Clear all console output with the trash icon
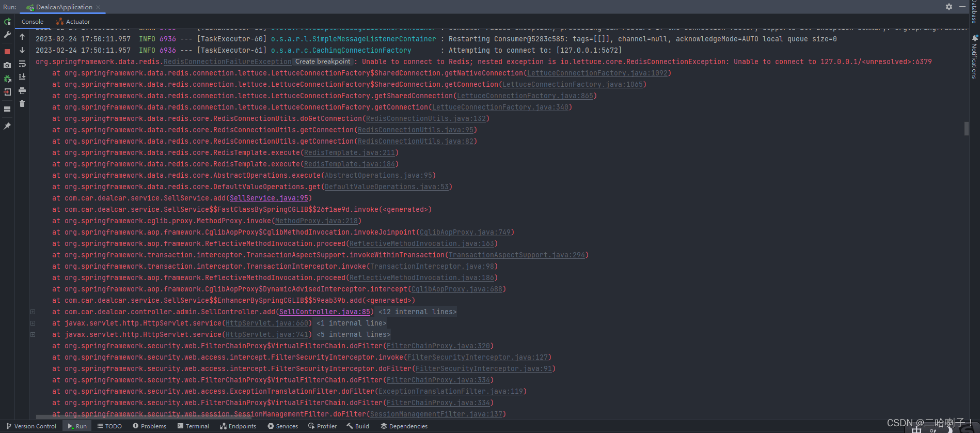The height and width of the screenshot is (433, 980). (22, 104)
